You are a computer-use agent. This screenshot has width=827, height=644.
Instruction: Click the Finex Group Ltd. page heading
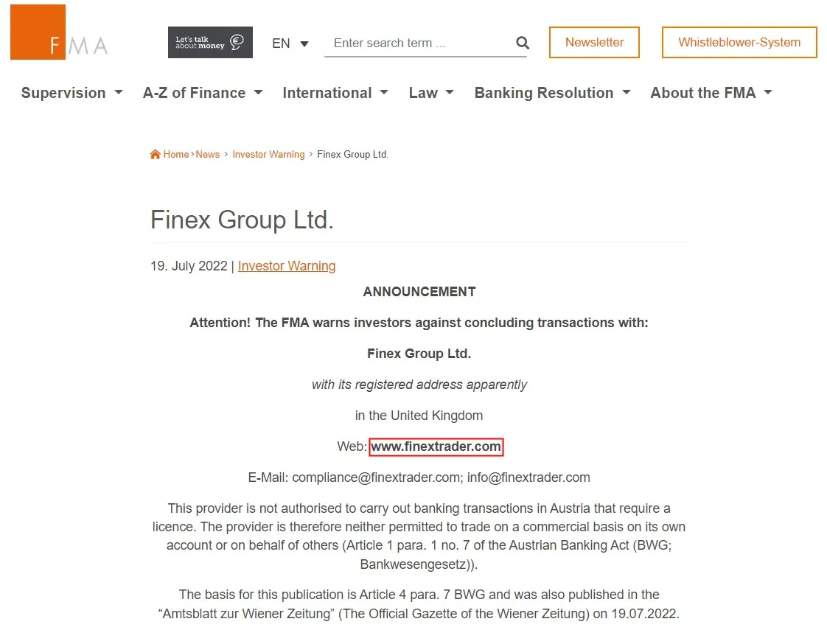point(242,220)
